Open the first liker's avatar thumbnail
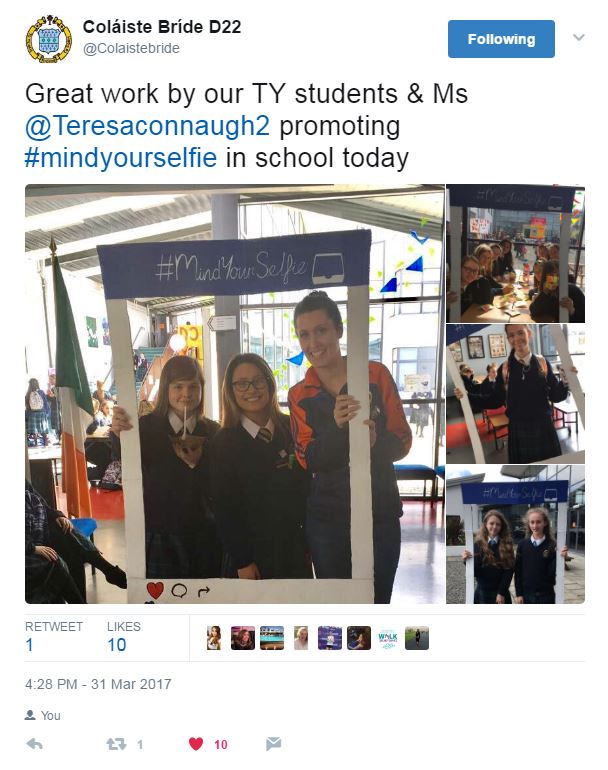This screenshot has width=608, height=770. click(214, 638)
